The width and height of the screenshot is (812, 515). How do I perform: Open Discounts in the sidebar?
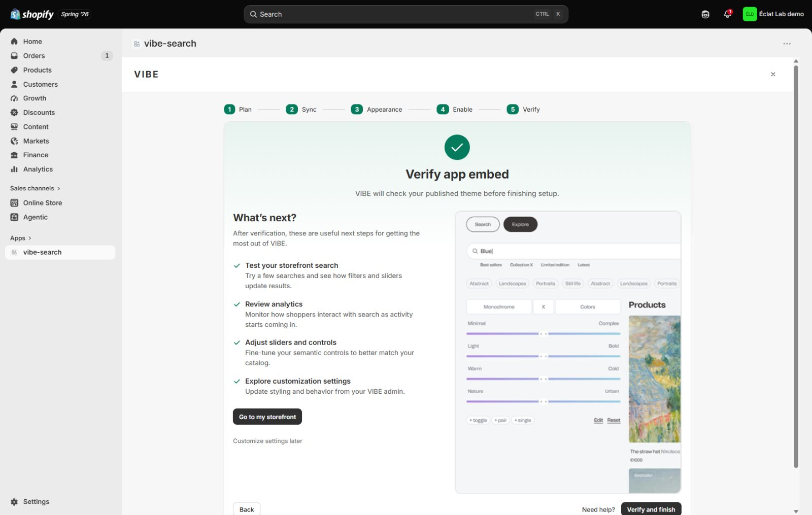(60, 113)
